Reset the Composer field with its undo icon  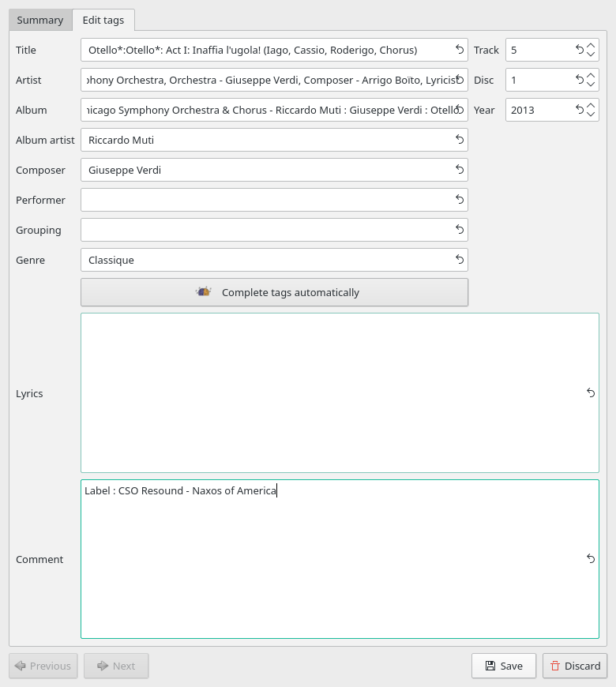[x=460, y=170]
